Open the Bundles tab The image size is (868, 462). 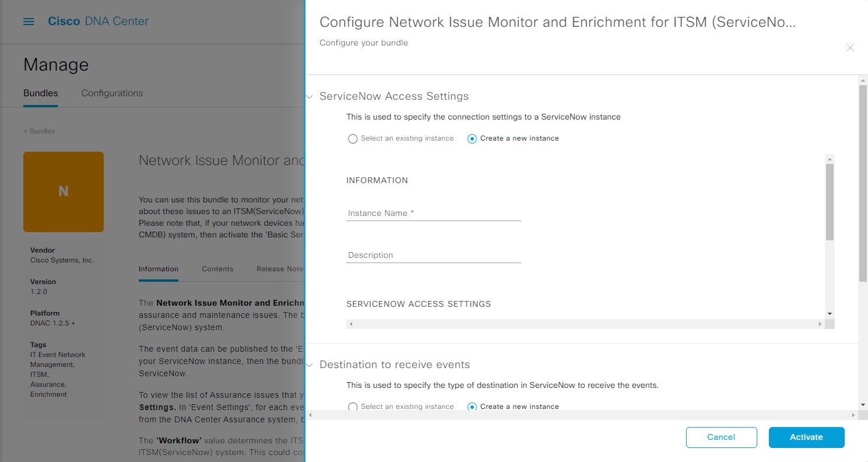click(x=40, y=93)
